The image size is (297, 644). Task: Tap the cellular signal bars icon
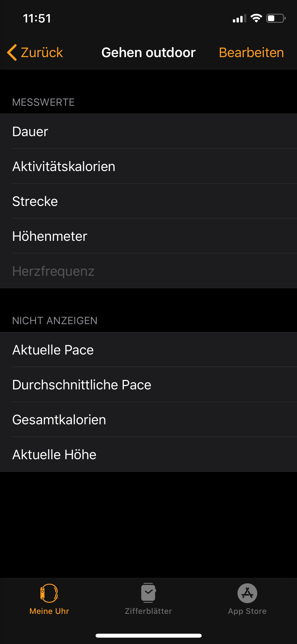point(239,19)
